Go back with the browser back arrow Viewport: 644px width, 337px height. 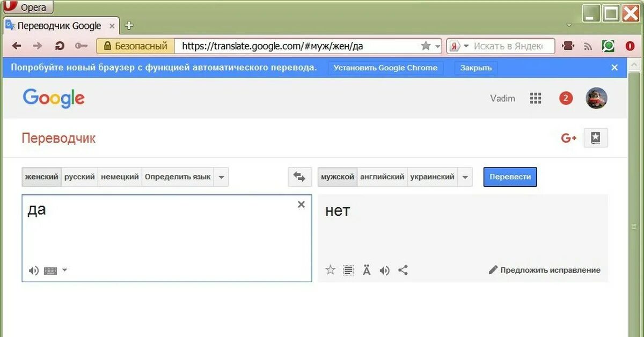(x=17, y=46)
